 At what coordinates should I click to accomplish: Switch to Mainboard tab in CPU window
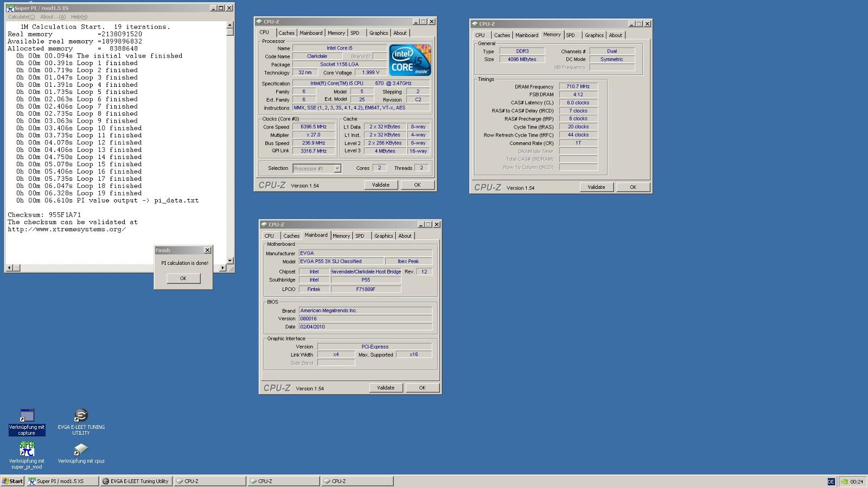point(311,33)
